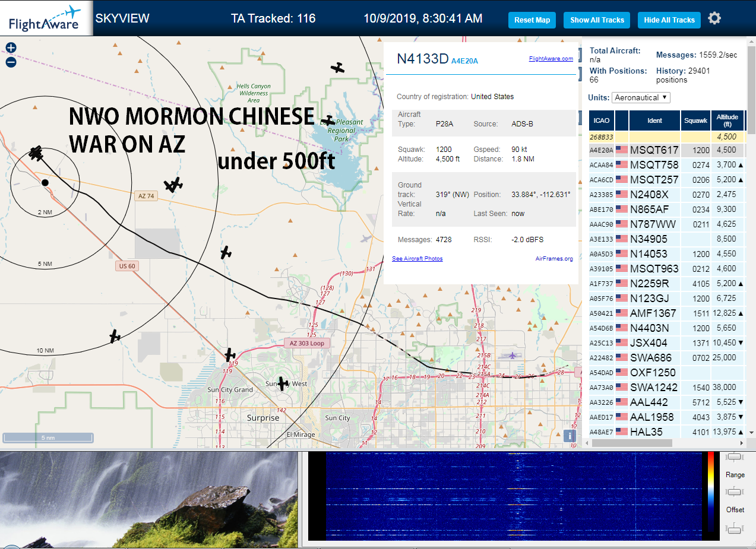Click the N4133D registration title

click(x=422, y=58)
